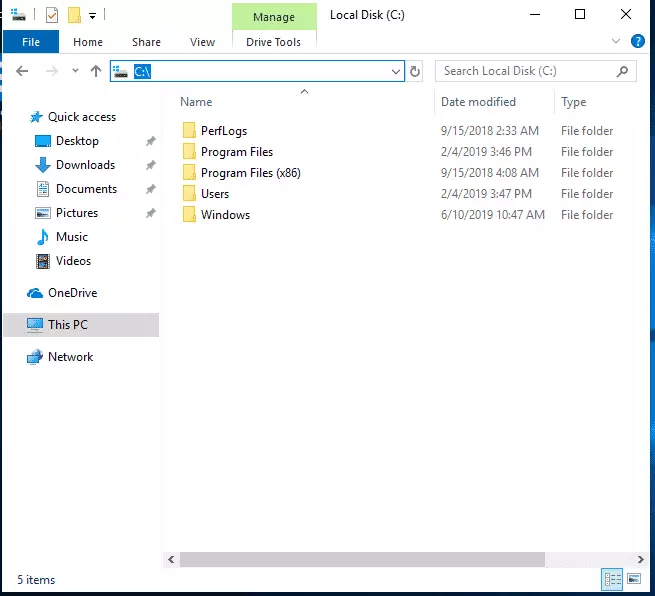
Task: Click the Windows folder icon
Action: coord(189,214)
